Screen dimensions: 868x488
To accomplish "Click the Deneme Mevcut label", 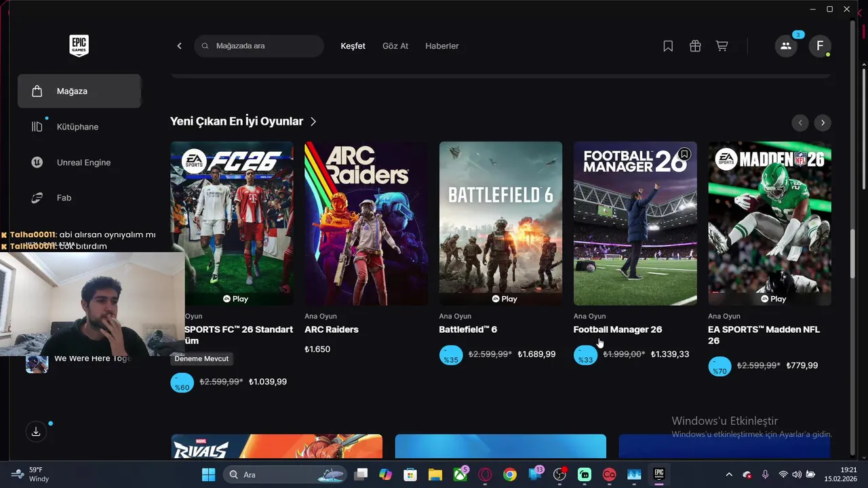I will [x=201, y=359].
